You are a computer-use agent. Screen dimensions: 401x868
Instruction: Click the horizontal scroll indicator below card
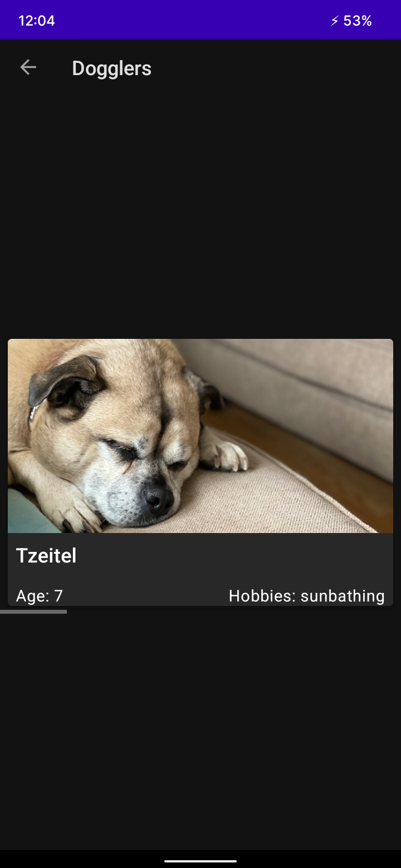click(33, 611)
